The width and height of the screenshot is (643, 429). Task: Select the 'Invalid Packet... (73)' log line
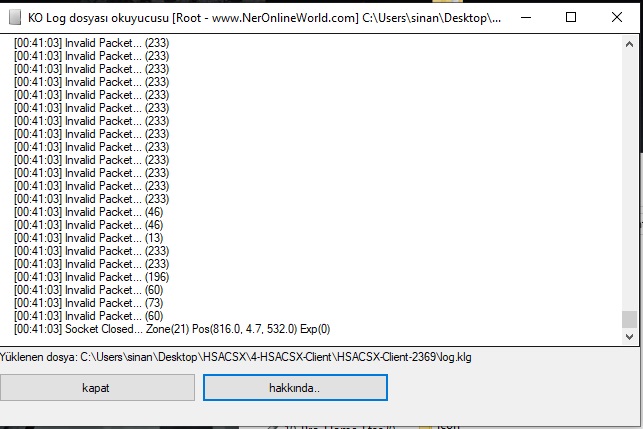[89, 303]
